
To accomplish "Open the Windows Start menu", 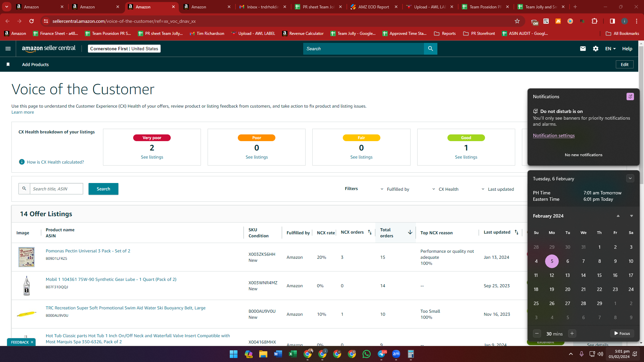I will coord(234,354).
